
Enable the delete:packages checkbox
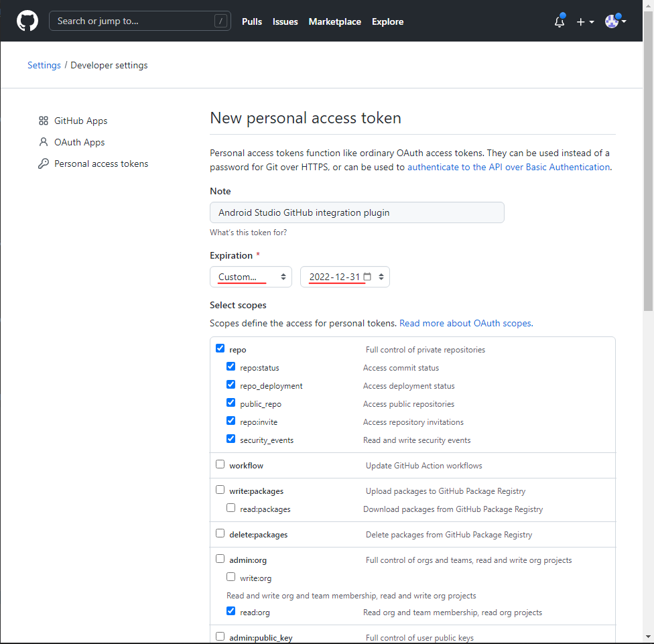(220, 533)
